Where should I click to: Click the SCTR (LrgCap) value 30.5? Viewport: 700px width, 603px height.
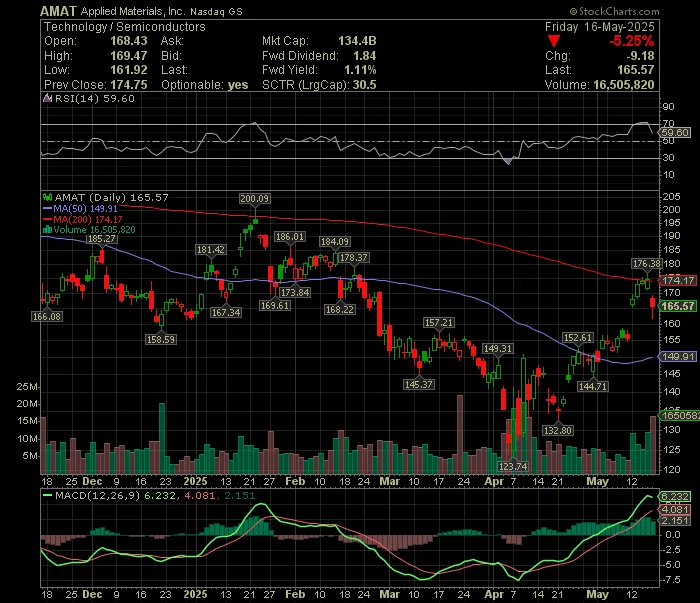tap(364, 85)
